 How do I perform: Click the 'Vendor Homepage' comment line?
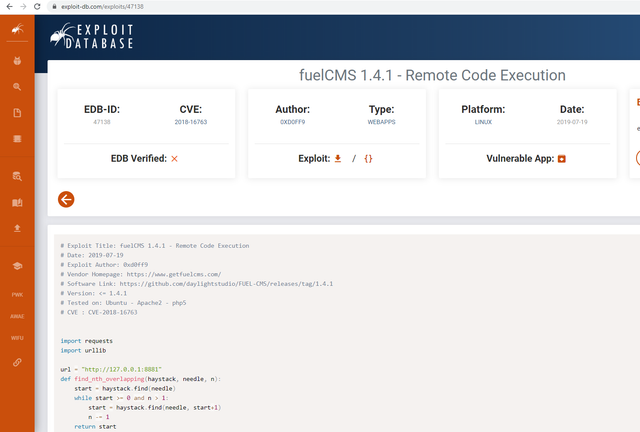point(141,274)
